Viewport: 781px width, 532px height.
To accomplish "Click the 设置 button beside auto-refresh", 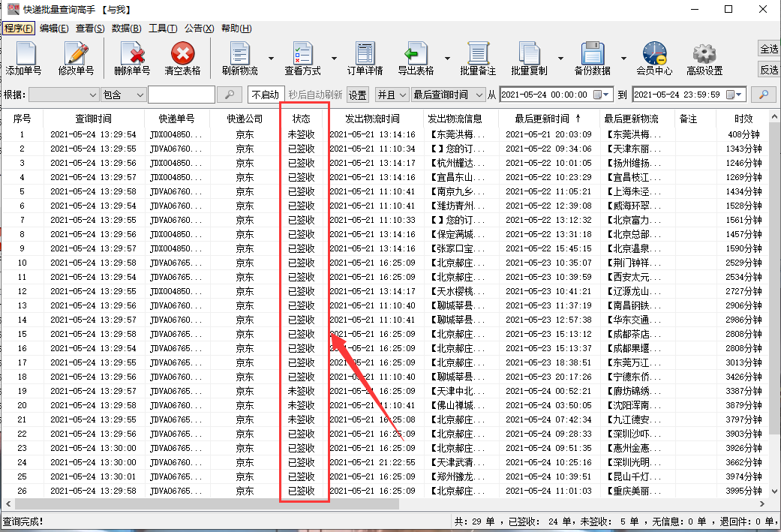I will (x=357, y=94).
